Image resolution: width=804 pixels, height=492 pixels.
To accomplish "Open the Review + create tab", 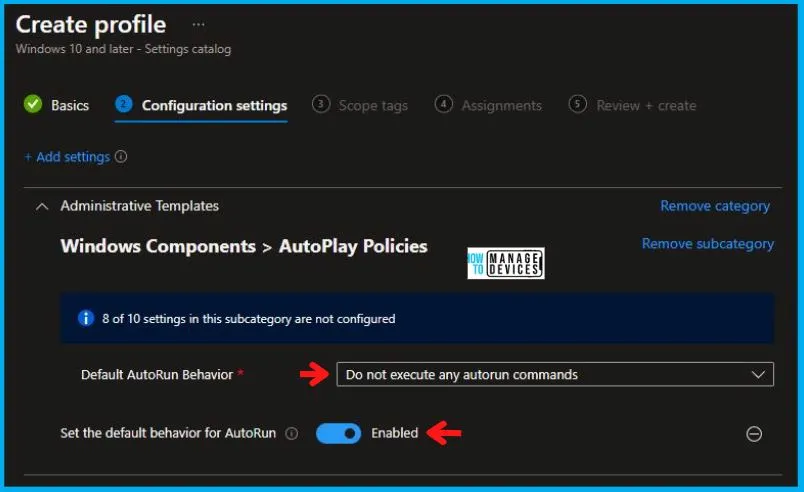I will point(646,106).
